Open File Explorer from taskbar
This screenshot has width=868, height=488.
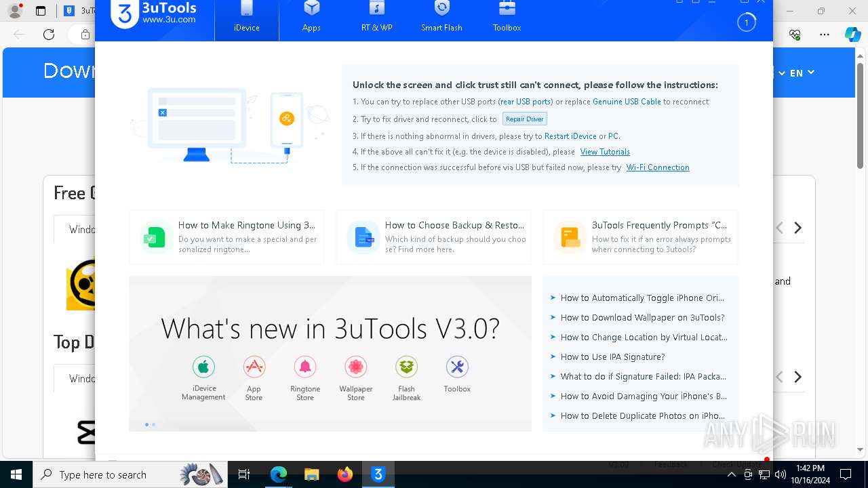pyautogui.click(x=312, y=474)
